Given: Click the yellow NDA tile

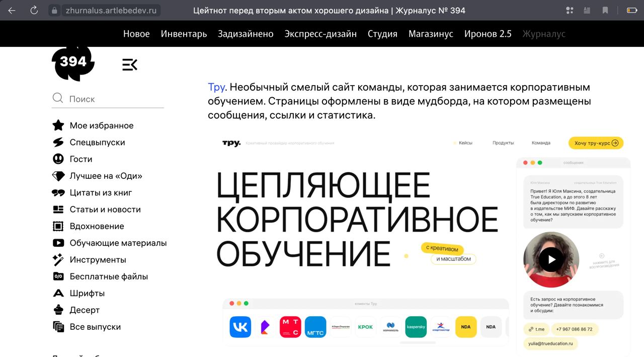Looking at the screenshot, I should 466,327.
